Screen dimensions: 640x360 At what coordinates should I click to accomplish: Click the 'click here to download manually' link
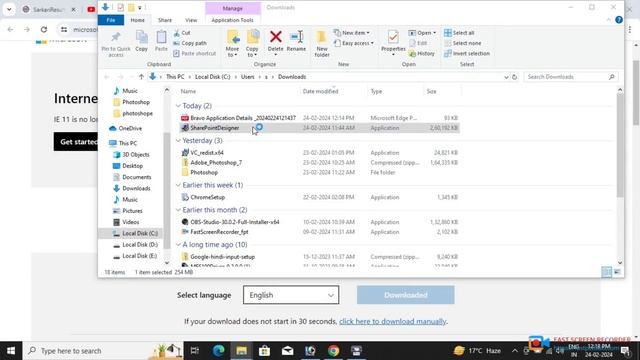click(x=393, y=321)
